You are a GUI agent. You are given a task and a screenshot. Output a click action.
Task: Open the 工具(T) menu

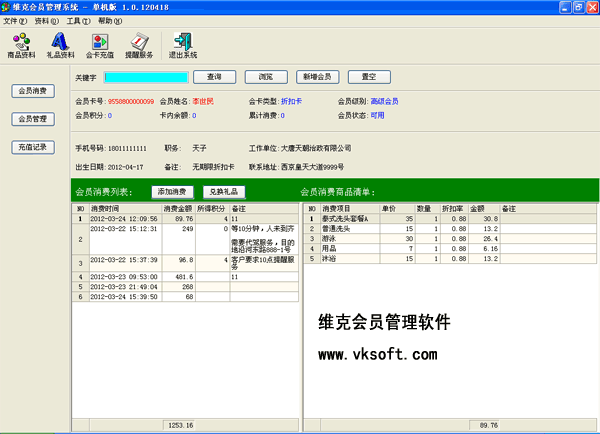coord(77,20)
